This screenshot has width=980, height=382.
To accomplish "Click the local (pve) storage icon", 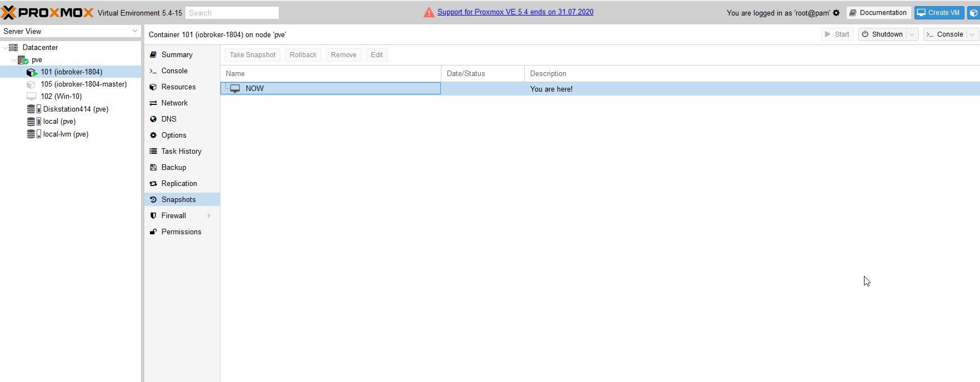I will tap(34, 122).
